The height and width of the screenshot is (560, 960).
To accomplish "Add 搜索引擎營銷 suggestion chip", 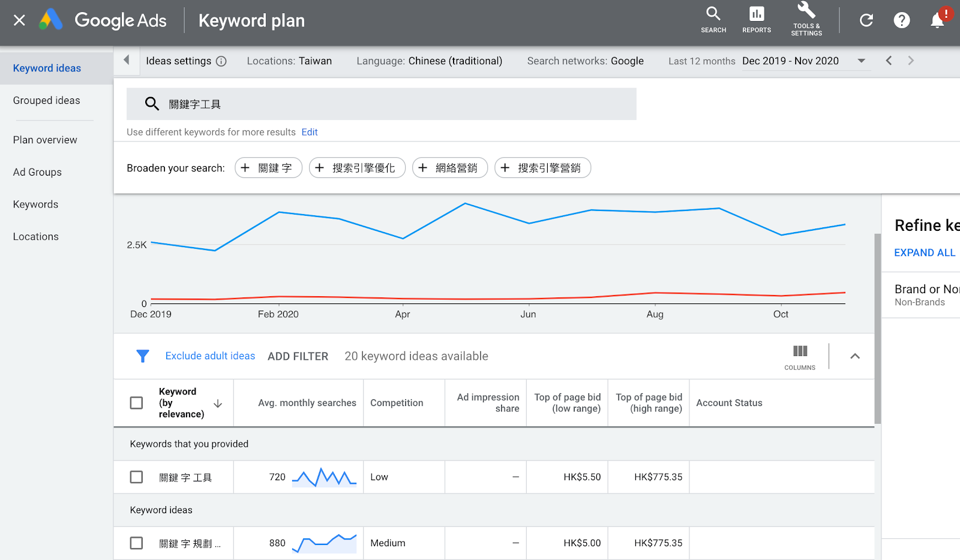I will tap(542, 168).
